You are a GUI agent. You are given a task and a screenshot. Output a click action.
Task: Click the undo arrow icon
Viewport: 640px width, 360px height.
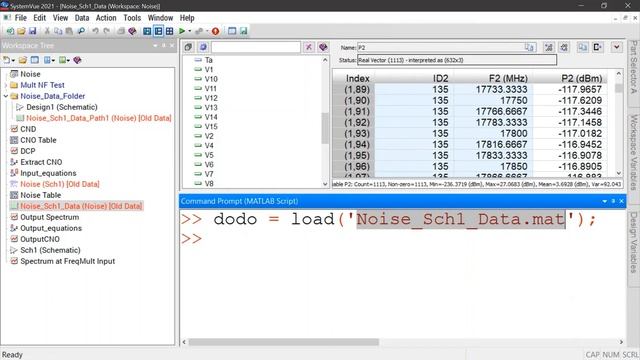pyautogui.click(x=95, y=31)
